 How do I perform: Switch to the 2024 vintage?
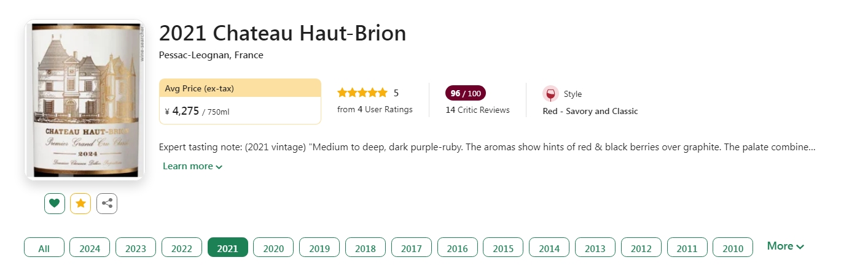pos(90,248)
